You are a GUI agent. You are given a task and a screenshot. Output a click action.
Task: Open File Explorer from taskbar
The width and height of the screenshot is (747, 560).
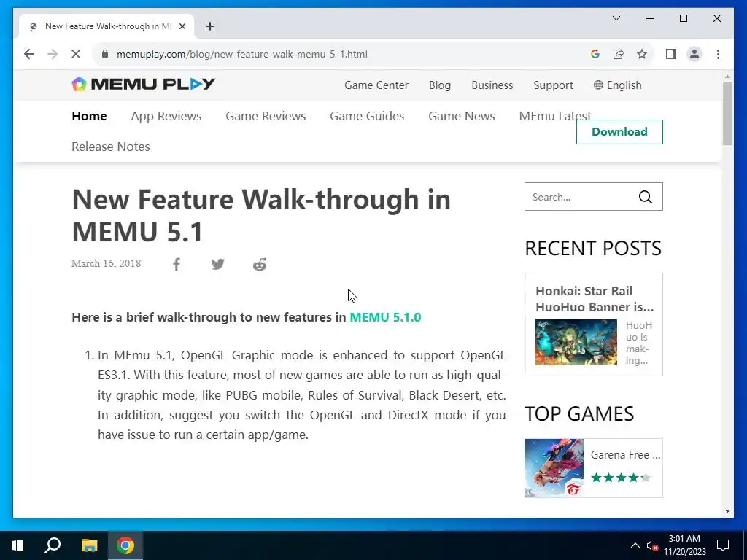89,545
